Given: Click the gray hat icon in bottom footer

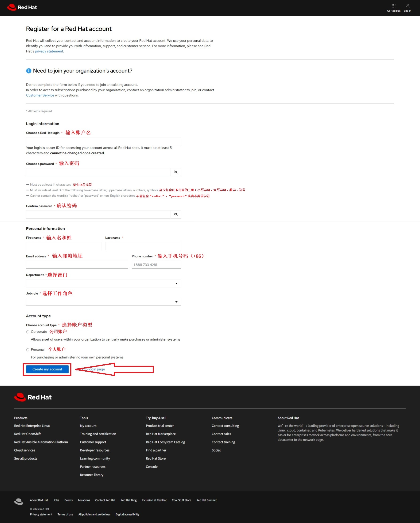Looking at the screenshot, I should (19, 501).
